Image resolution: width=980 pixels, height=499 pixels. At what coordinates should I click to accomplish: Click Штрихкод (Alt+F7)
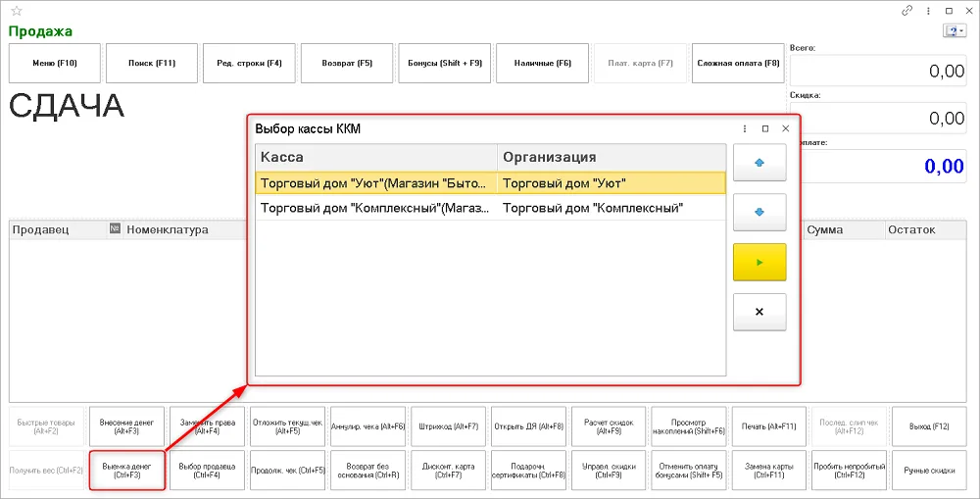[448, 425]
